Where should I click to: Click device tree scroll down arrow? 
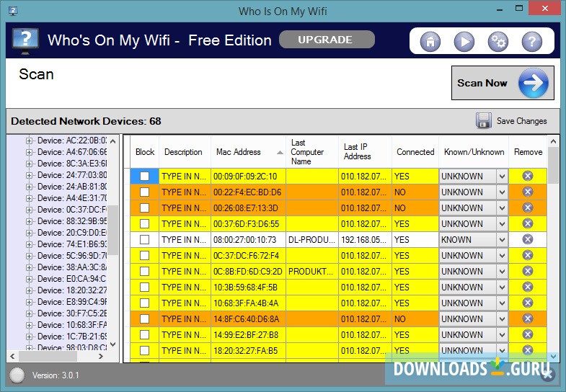tap(113, 344)
